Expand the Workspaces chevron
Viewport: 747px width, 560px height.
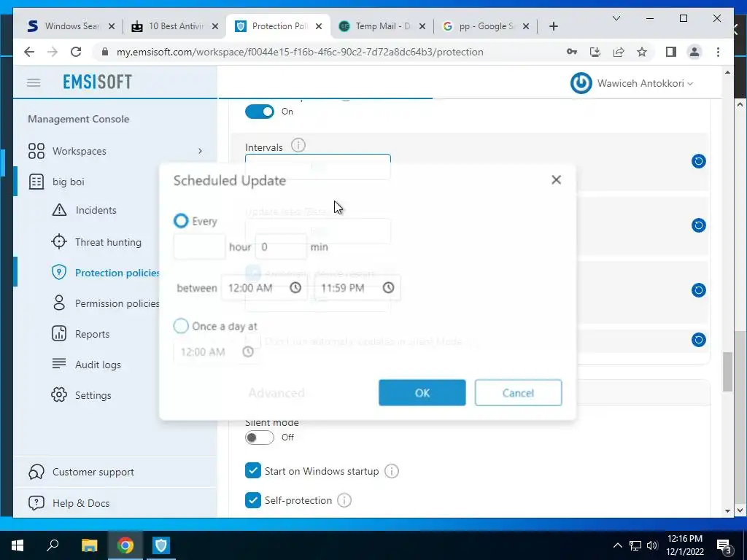(200, 151)
